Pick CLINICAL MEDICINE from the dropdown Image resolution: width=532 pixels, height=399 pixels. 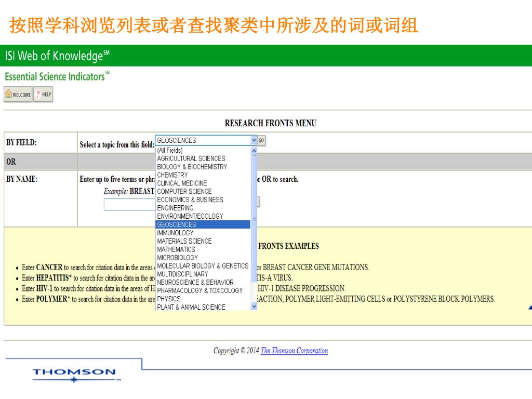(203, 183)
